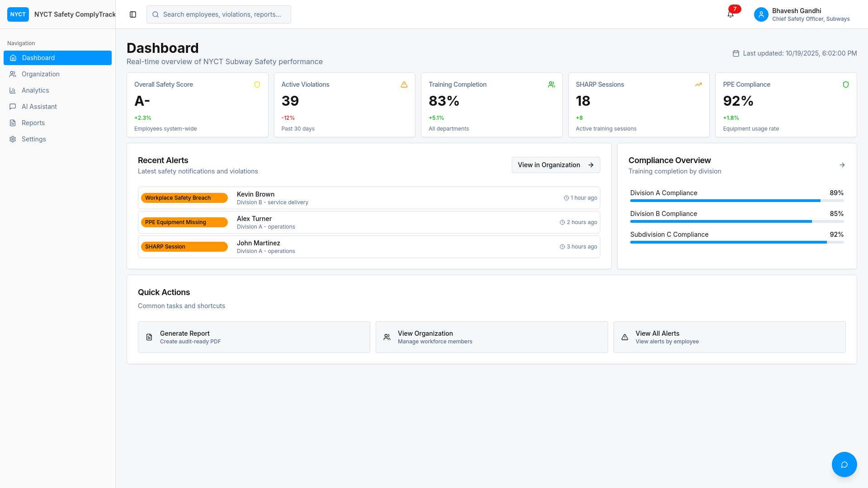Screen dimensions: 868x488
Task: Click the PPE Compliance shield icon
Action: point(846,84)
